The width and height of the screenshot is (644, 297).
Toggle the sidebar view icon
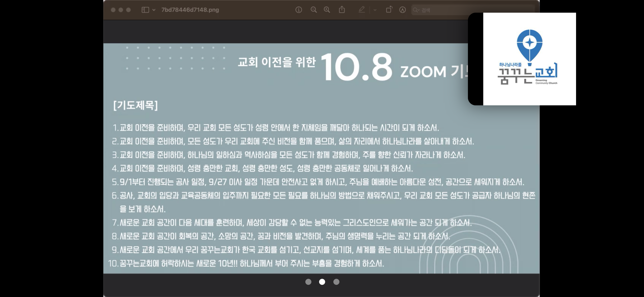(x=145, y=10)
